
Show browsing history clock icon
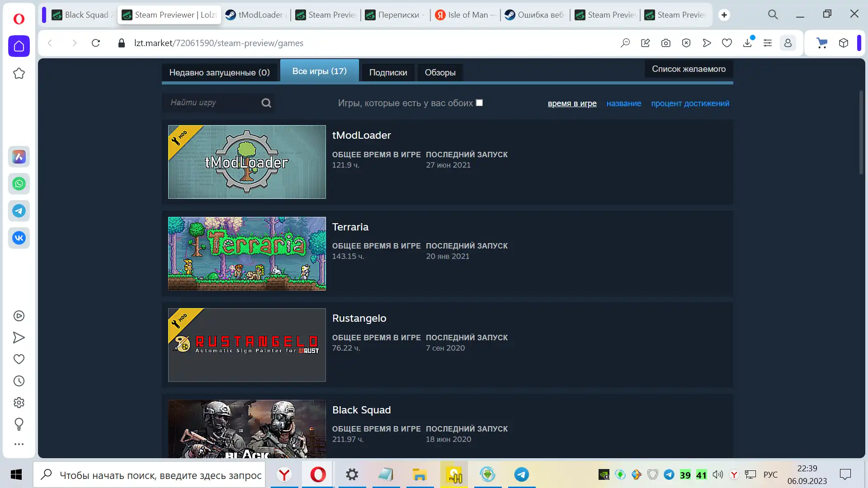pyautogui.click(x=19, y=381)
